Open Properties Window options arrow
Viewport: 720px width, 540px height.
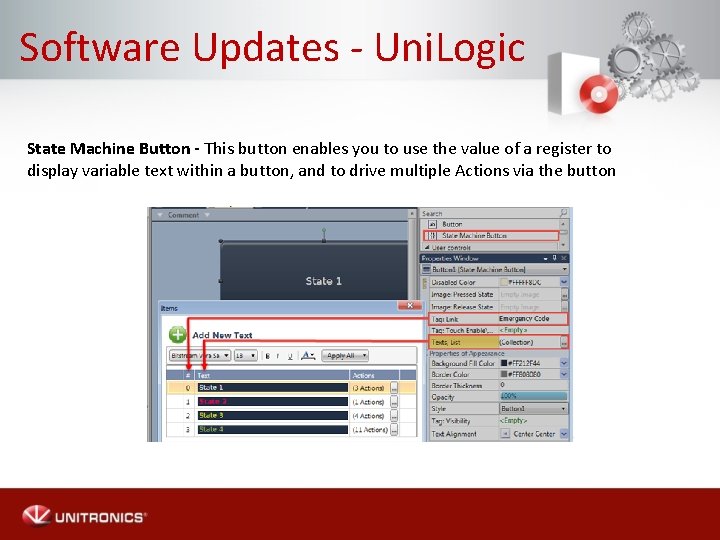pyautogui.click(x=545, y=259)
